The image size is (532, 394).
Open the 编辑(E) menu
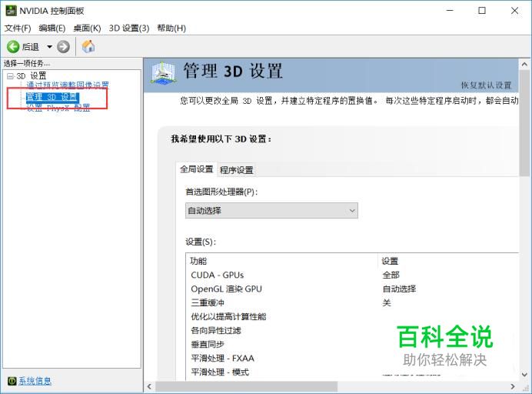click(52, 28)
